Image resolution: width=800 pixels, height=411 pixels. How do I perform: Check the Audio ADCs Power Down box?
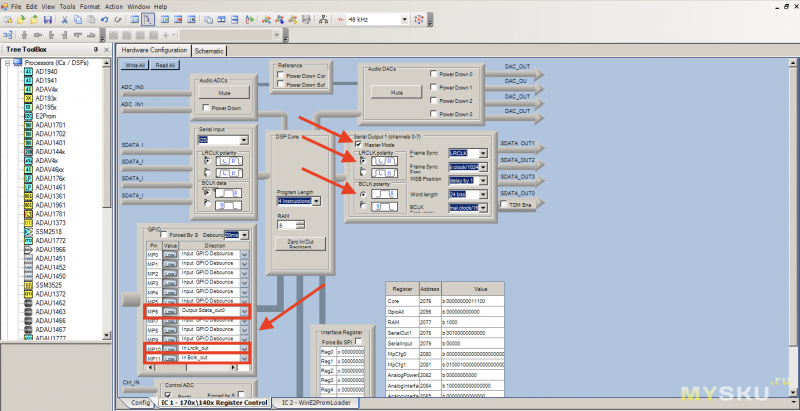click(x=205, y=107)
